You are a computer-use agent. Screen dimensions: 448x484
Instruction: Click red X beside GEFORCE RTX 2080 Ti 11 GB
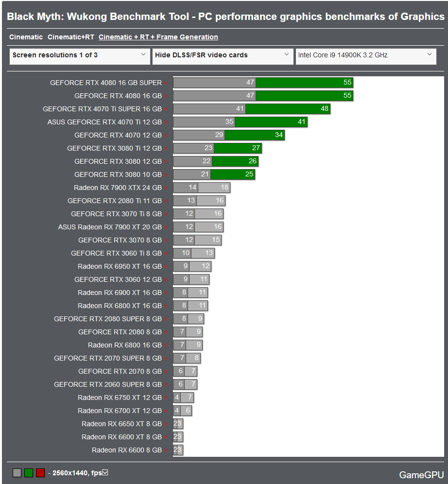[166, 201]
